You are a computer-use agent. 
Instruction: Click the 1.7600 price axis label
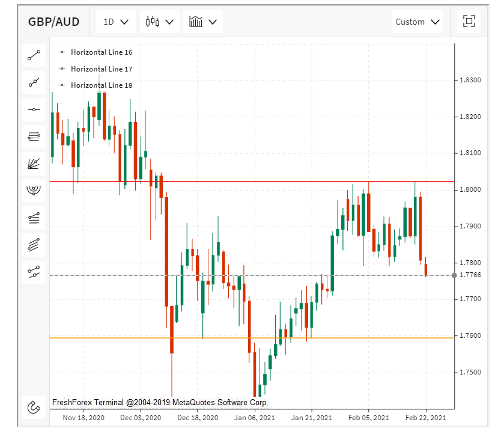470,335
